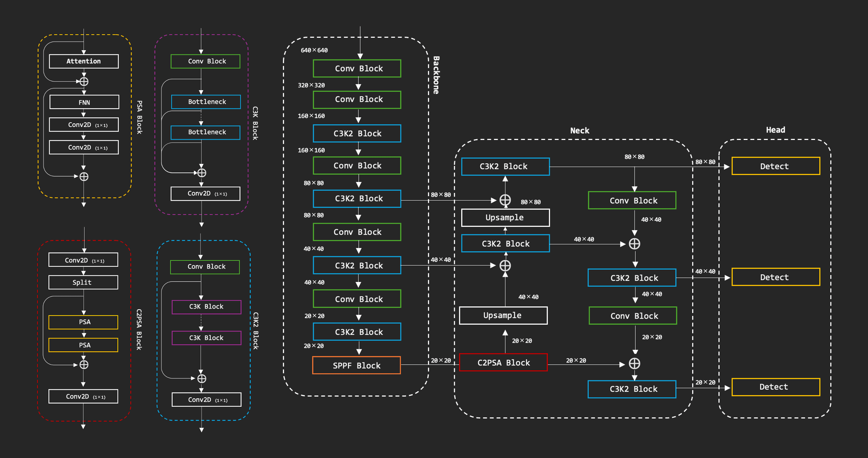
Task: Click the FNN box
Action: pos(84,102)
